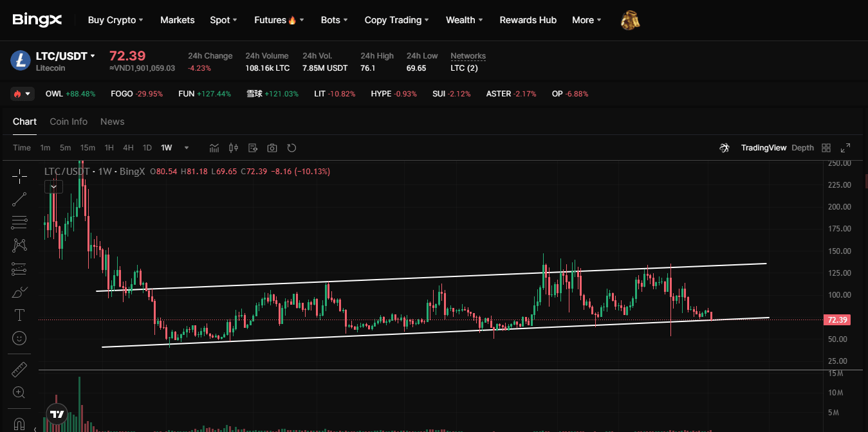Go to the Rewards Hub page
Screen dimensions: 868x432
click(x=528, y=20)
